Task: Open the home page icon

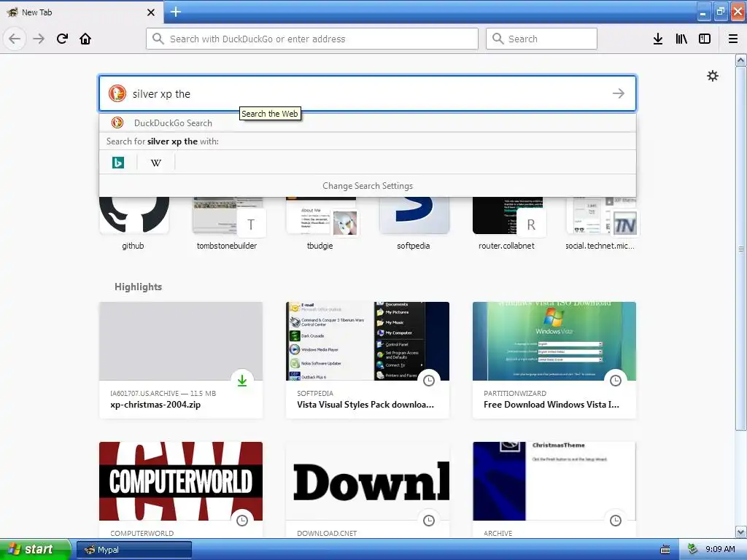Action: point(85,39)
